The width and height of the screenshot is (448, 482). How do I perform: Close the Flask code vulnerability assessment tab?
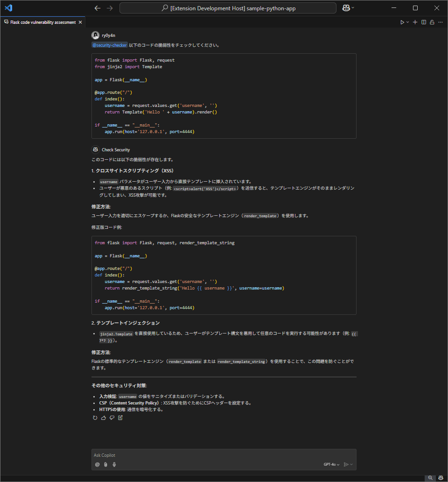tap(80, 22)
